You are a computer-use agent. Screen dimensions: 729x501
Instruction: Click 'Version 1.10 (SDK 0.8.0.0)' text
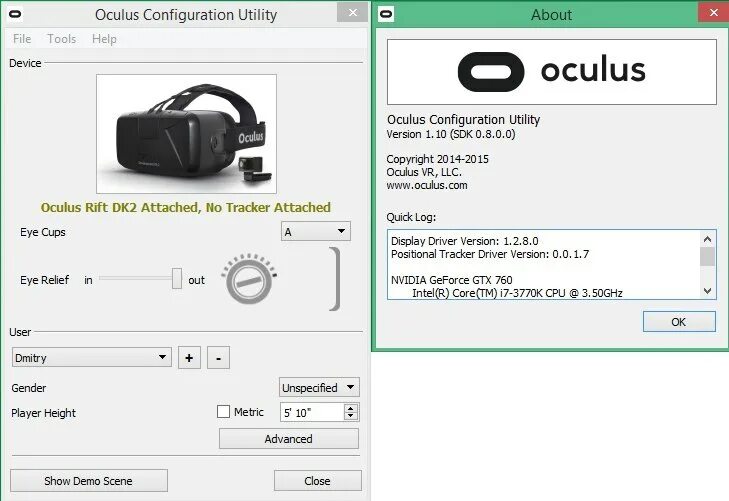point(451,134)
